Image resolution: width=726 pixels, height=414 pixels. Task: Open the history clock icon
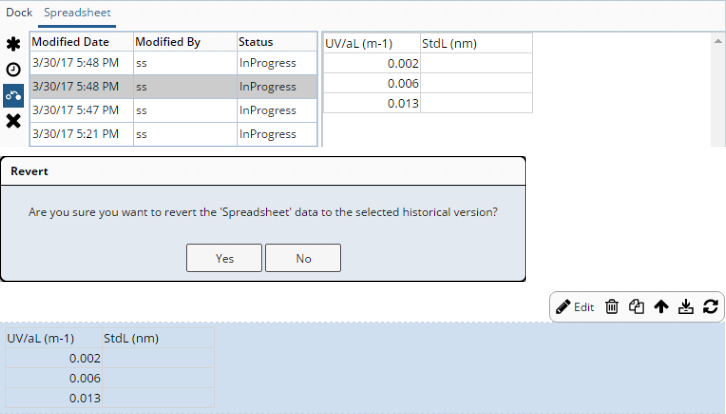click(x=13, y=69)
